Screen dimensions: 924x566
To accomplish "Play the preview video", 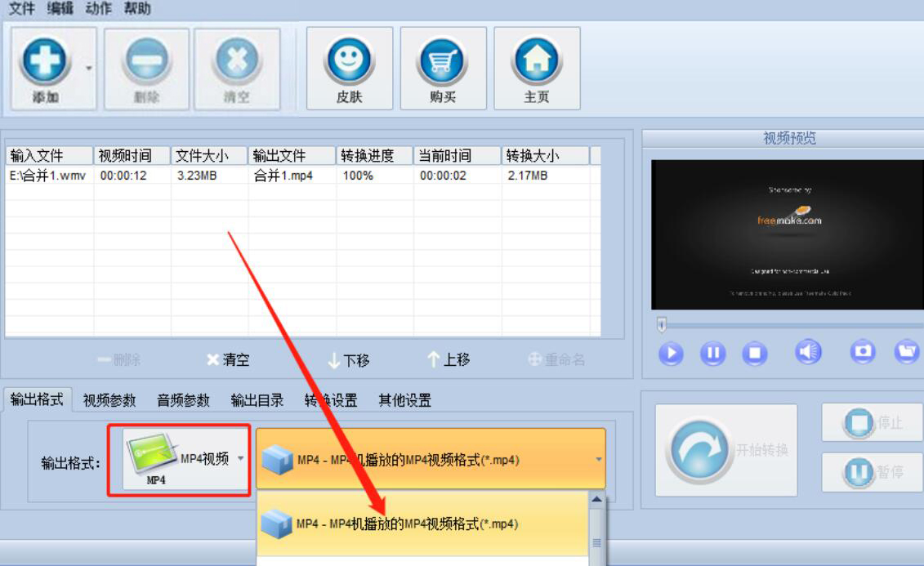I will pyautogui.click(x=671, y=354).
